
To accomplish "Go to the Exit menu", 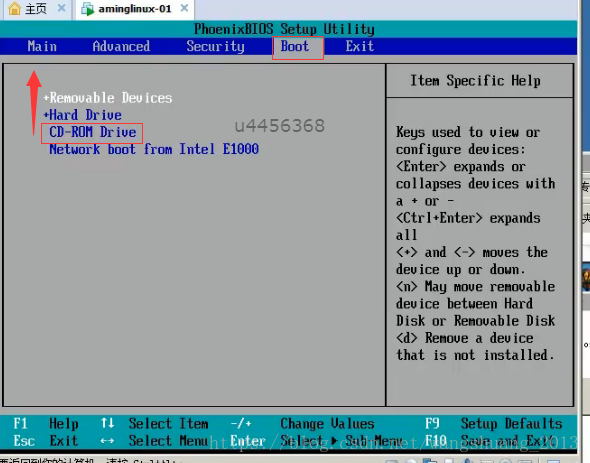I will [x=360, y=46].
